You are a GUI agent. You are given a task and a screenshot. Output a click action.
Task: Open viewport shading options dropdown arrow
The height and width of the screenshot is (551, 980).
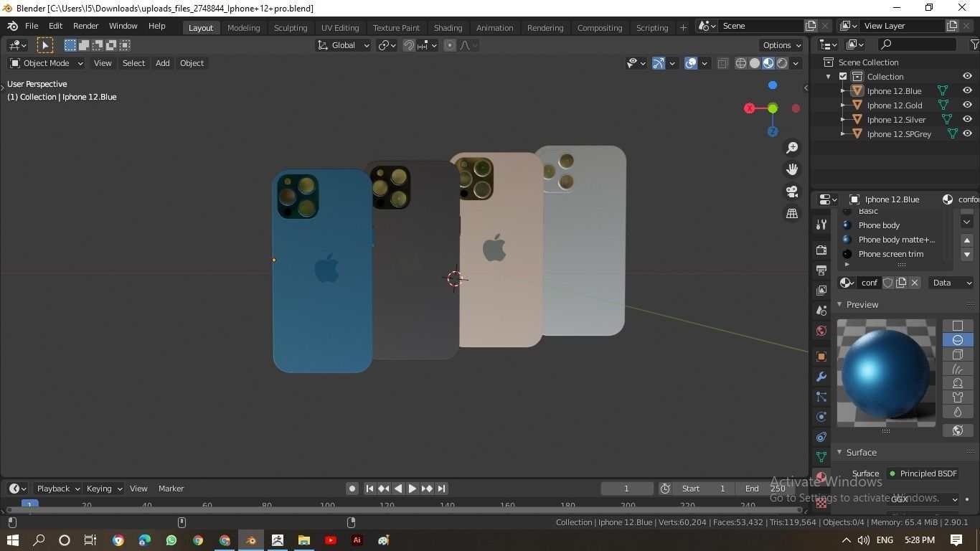pos(796,63)
